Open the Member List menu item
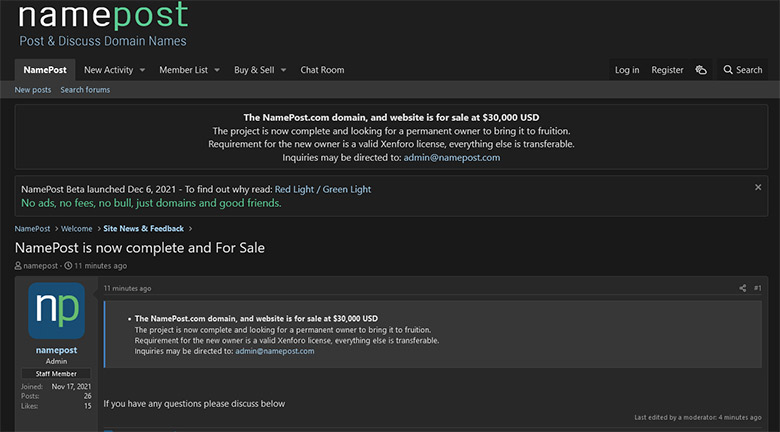 tap(184, 70)
